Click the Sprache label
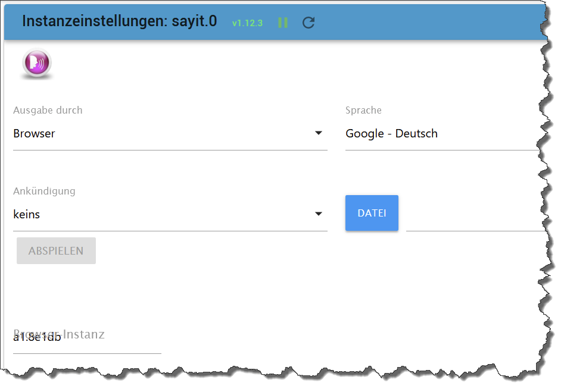The image size is (564, 392). coord(363,110)
